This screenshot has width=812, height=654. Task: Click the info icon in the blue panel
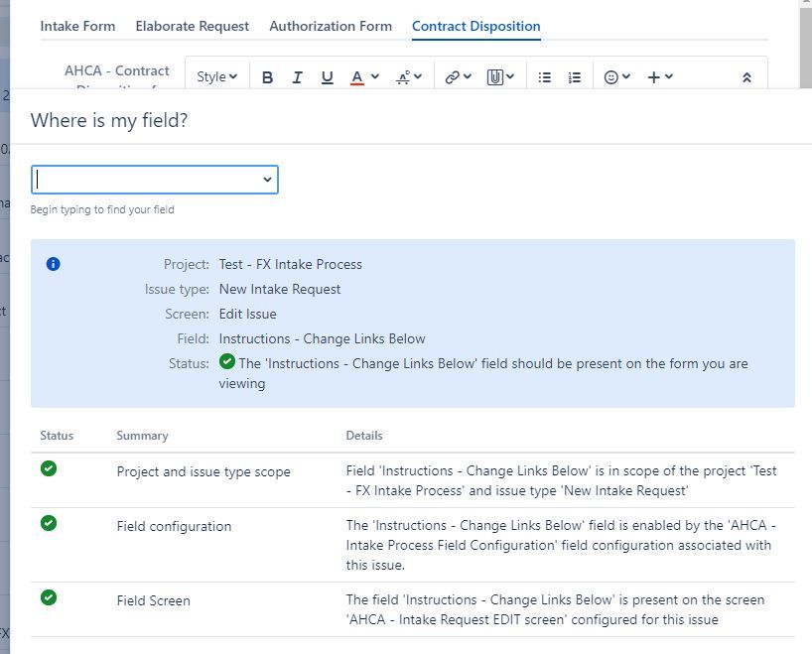pyautogui.click(x=53, y=264)
